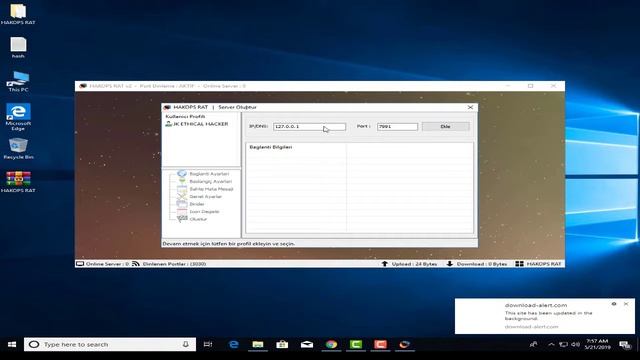Launch Microsoft Edge from desktop shortcut
The width and height of the screenshot is (640, 360).
(18, 117)
